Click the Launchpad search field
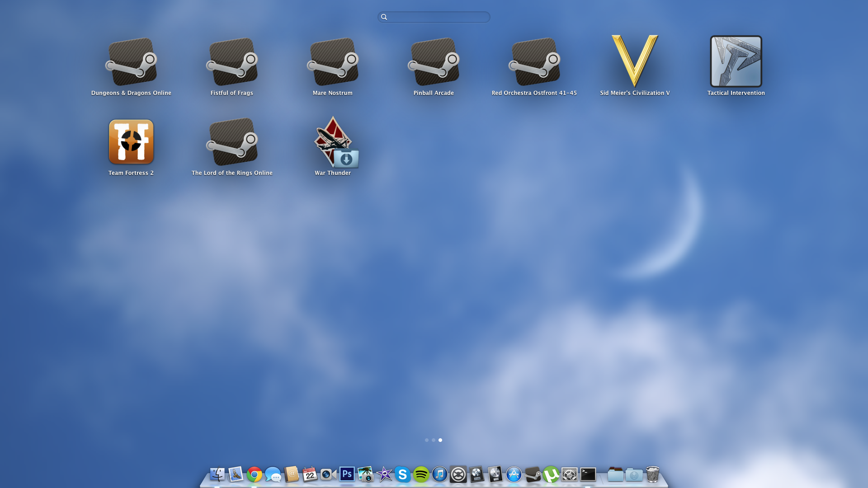 tap(434, 17)
